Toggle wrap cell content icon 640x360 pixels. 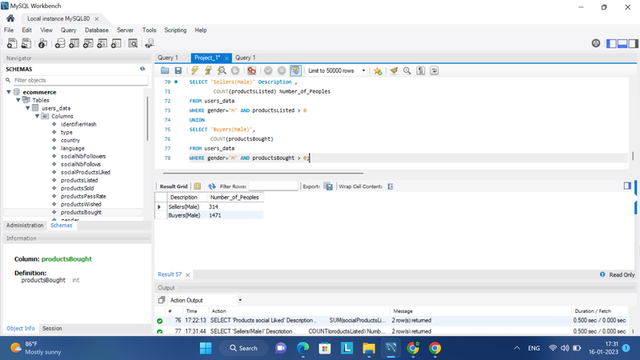(x=390, y=187)
